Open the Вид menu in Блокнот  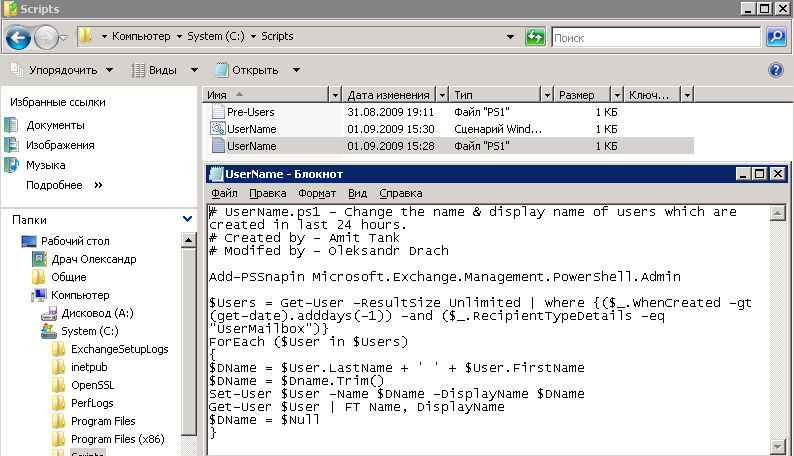[x=358, y=193]
